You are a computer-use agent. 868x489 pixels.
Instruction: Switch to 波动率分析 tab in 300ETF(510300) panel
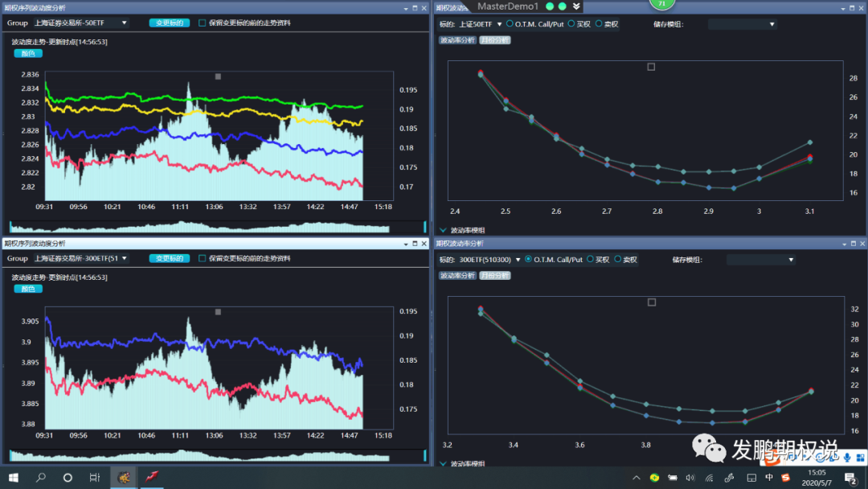point(457,275)
